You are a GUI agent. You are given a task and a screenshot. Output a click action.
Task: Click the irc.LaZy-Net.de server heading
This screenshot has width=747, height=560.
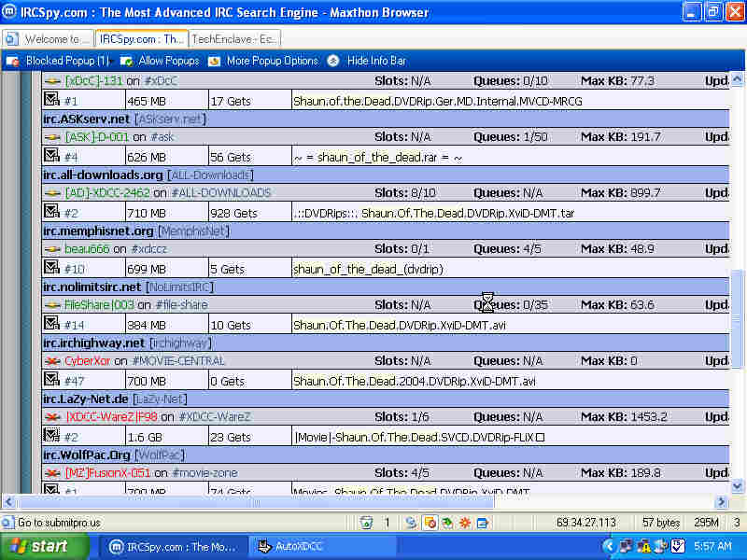pyautogui.click(x=85, y=399)
